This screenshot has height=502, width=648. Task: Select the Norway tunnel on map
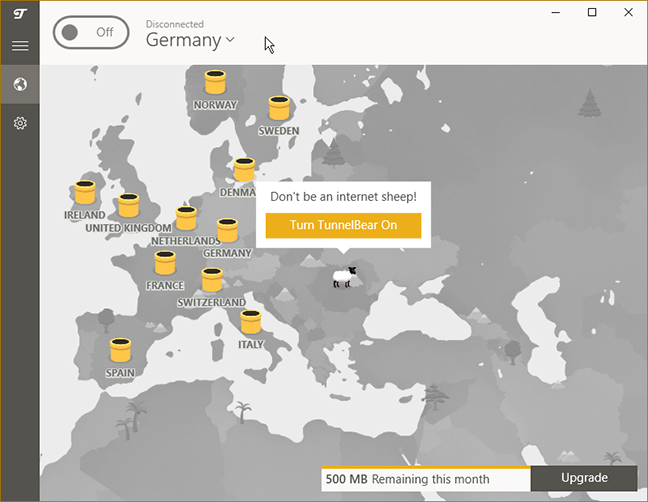(x=215, y=82)
